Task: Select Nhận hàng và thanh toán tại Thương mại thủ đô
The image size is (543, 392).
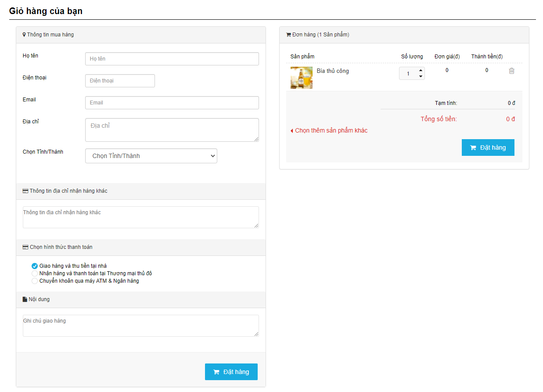Action: [35, 273]
